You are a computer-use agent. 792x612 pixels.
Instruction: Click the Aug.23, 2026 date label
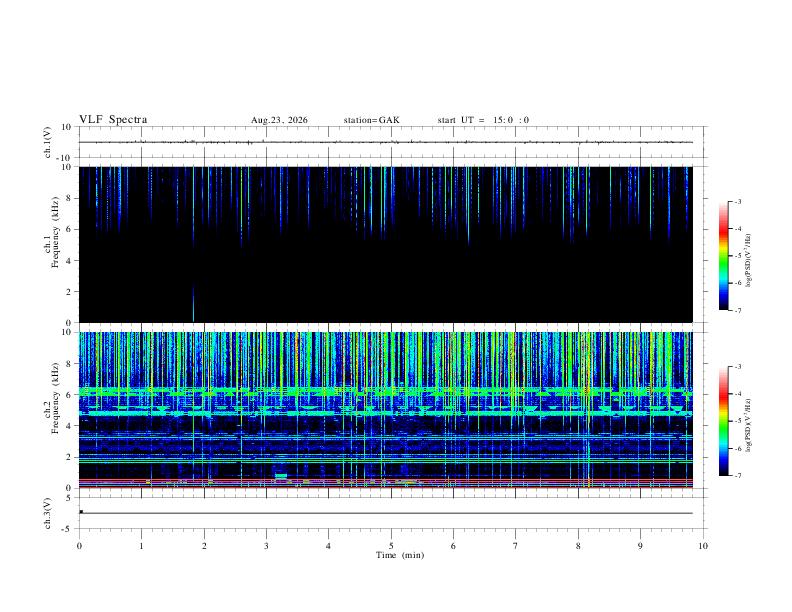click(x=279, y=120)
